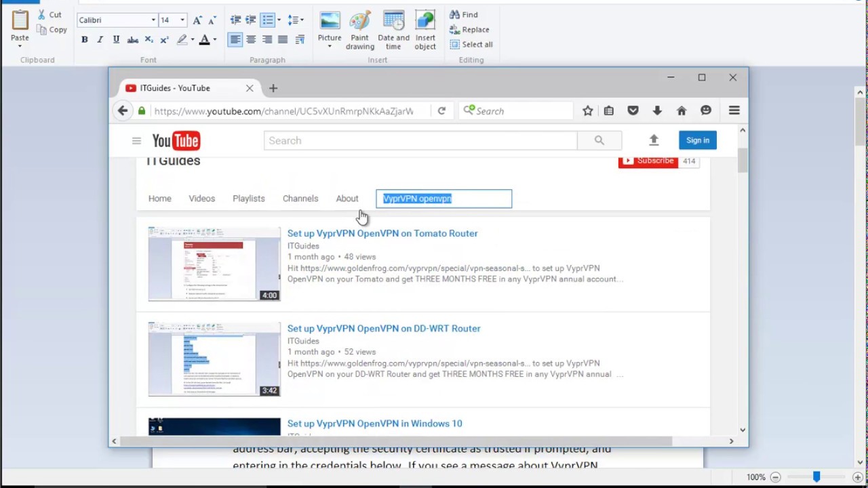Open the Picture dropdown arrow
This screenshot has height=488, width=868.
click(330, 47)
